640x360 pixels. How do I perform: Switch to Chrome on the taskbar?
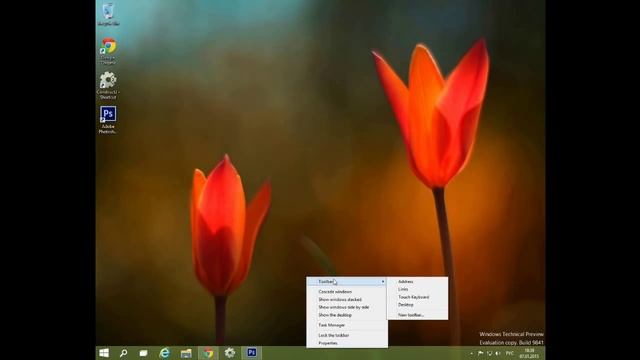click(x=208, y=353)
